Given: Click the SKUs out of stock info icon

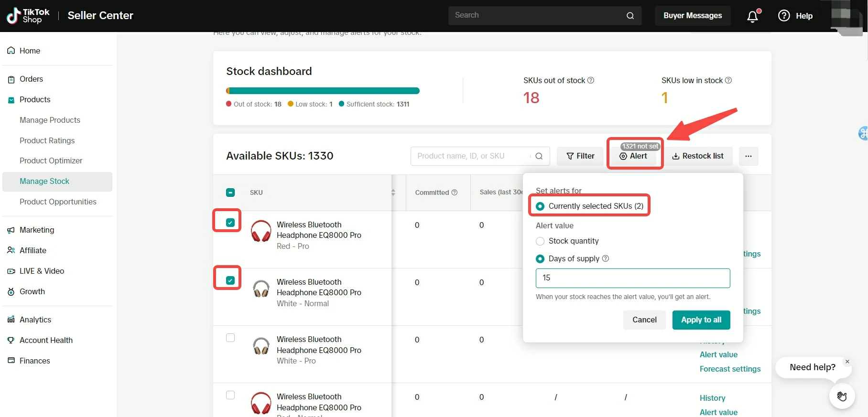Looking at the screenshot, I should [x=591, y=80].
